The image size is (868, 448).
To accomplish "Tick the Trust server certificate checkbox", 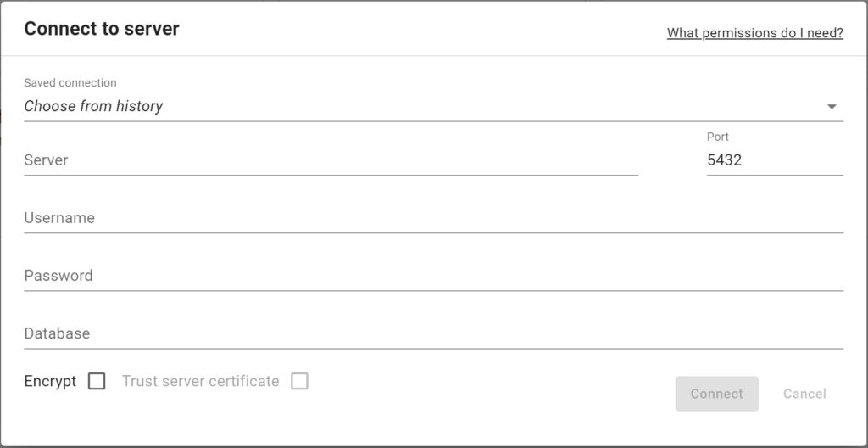I will (299, 381).
